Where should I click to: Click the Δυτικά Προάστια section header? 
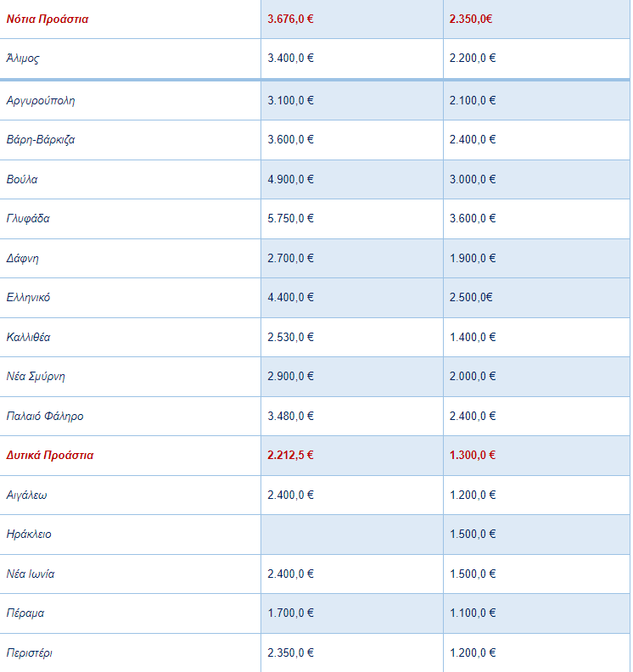point(50,455)
